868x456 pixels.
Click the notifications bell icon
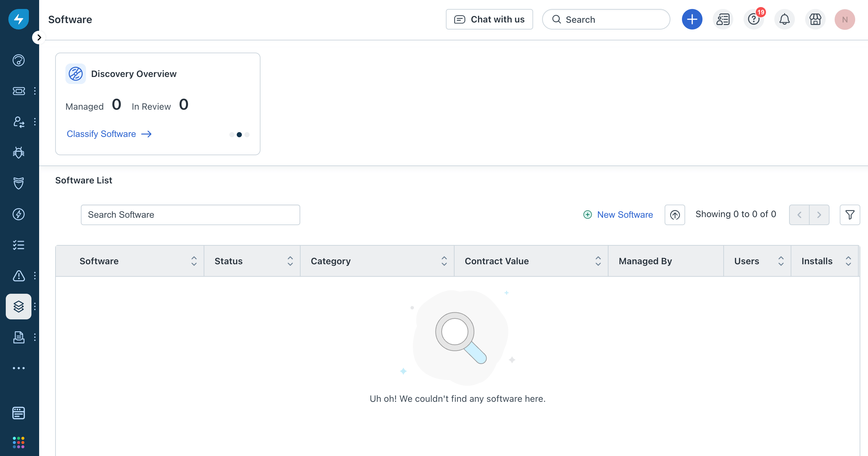[x=784, y=20]
